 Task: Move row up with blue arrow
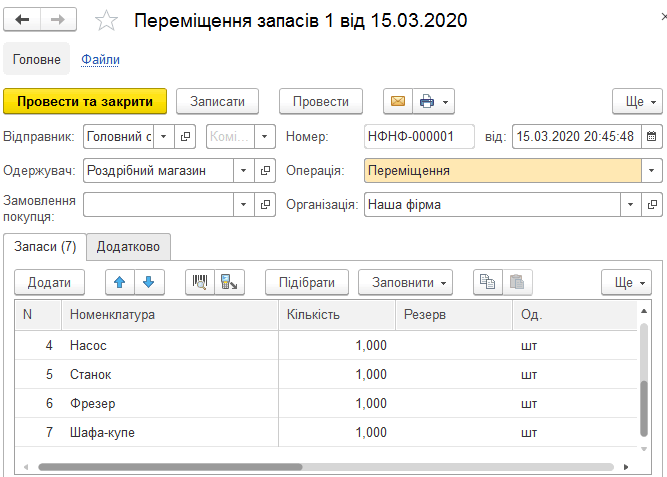tap(120, 282)
